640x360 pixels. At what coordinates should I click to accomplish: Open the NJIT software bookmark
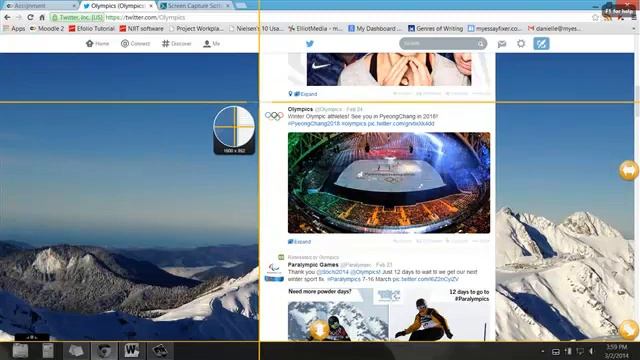(x=141, y=29)
